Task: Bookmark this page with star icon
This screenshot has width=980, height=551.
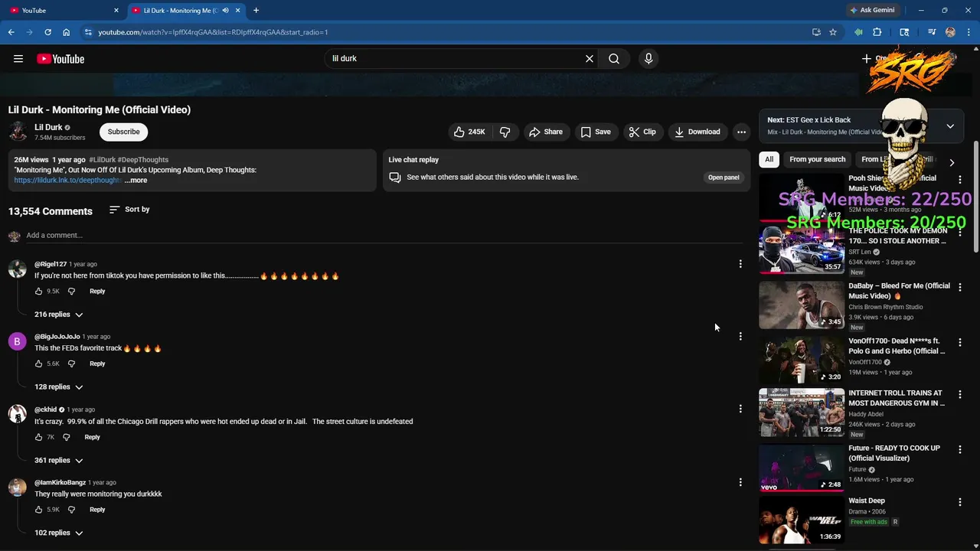Action: [x=833, y=32]
